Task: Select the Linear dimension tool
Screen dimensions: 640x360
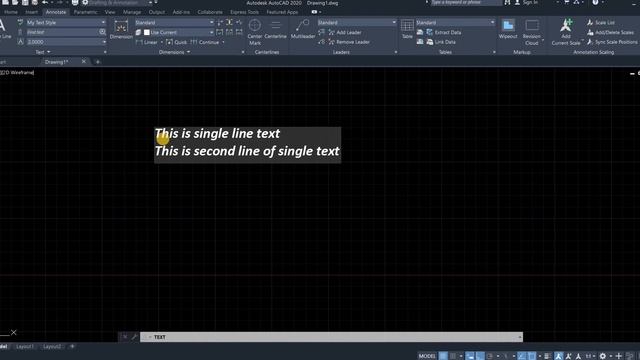Action: coord(147,42)
